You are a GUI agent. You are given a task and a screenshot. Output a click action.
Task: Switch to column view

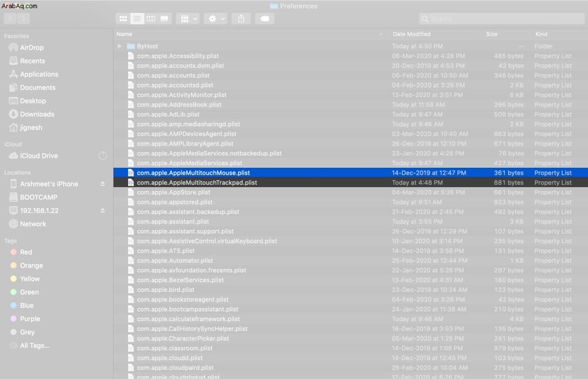pos(151,19)
